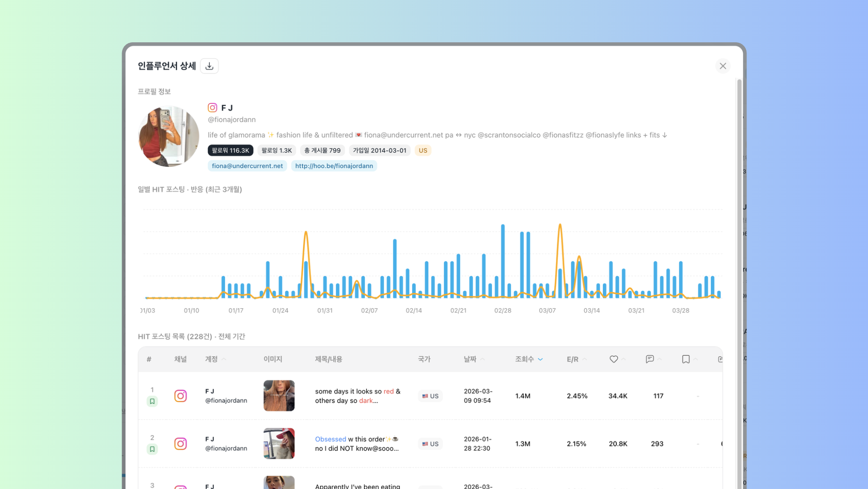868x489 pixels.
Task: Click the Instagram channel icon in row 2
Action: pyautogui.click(x=180, y=444)
